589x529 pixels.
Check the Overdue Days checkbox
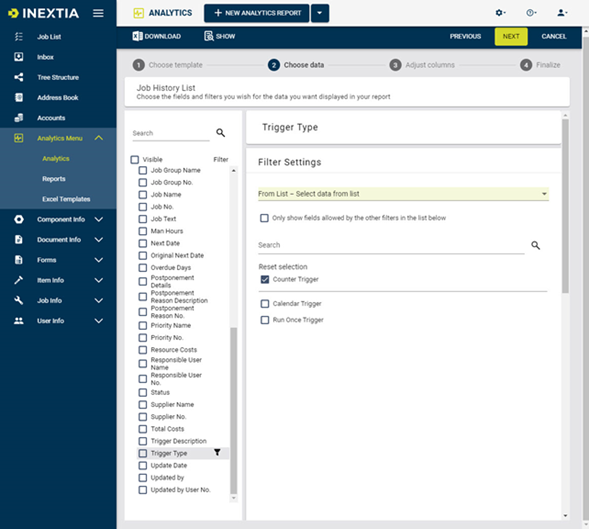[143, 268]
